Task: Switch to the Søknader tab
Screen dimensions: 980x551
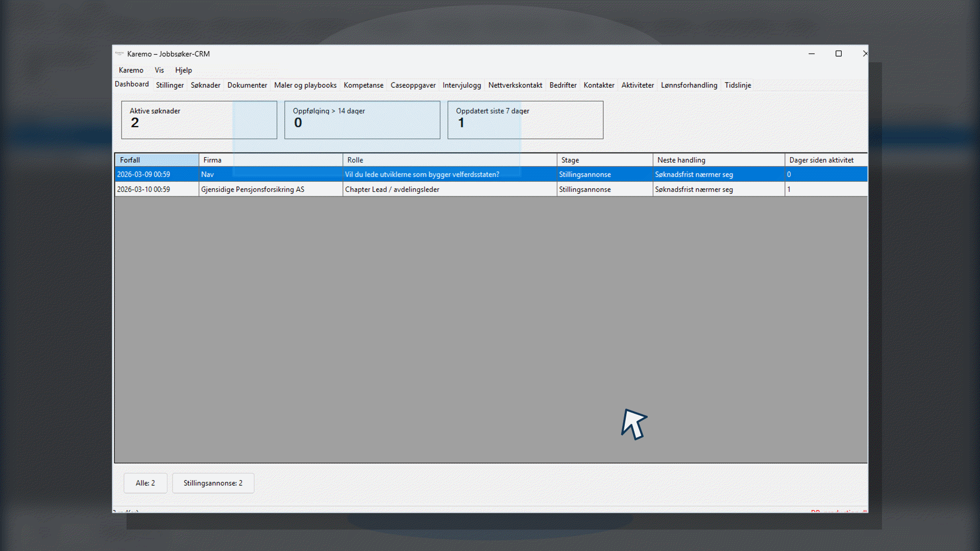Action: click(x=205, y=85)
